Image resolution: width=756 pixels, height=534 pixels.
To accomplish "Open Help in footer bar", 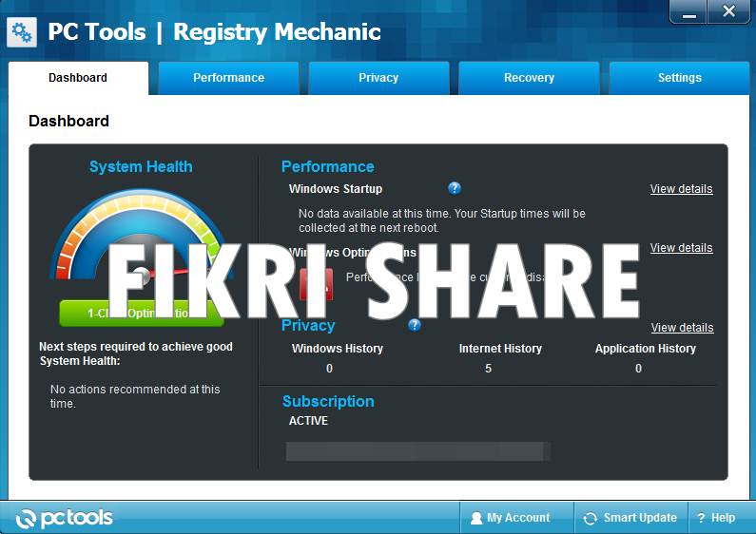I will [716, 518].
